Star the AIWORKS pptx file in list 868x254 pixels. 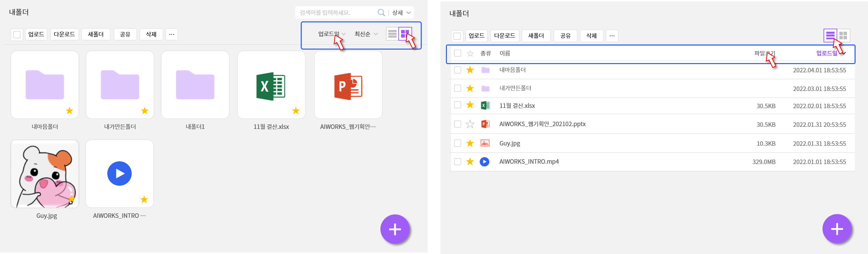[x=470, y=124]
